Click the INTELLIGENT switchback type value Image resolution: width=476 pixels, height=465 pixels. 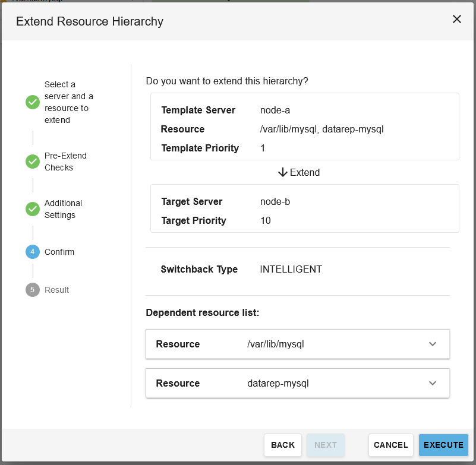coord(291,269)
